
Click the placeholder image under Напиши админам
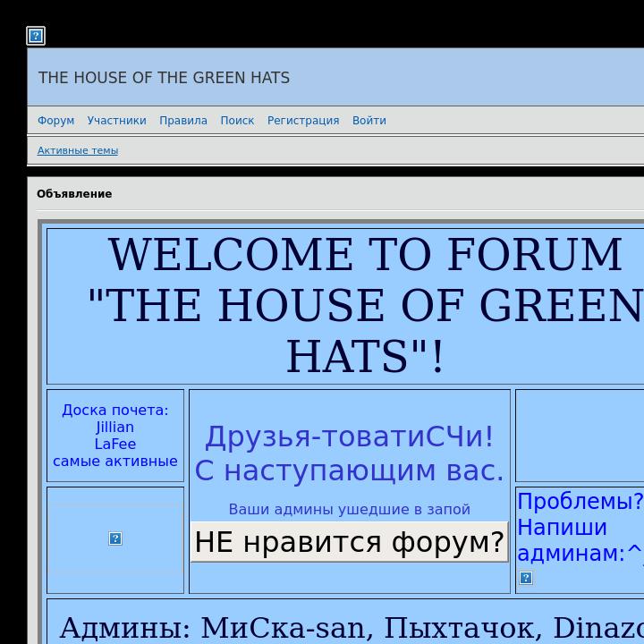pyautogui.click(x=526, y=578)
